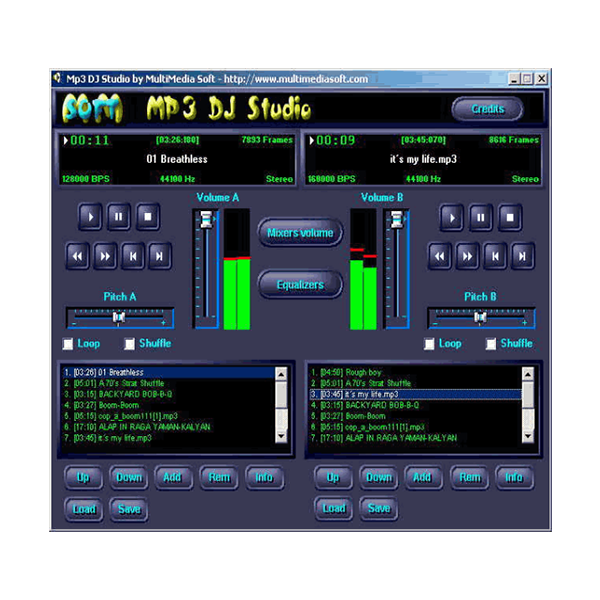Rewind the track on deck A
This screenshot has width=600, height=600.
(77, 256)
